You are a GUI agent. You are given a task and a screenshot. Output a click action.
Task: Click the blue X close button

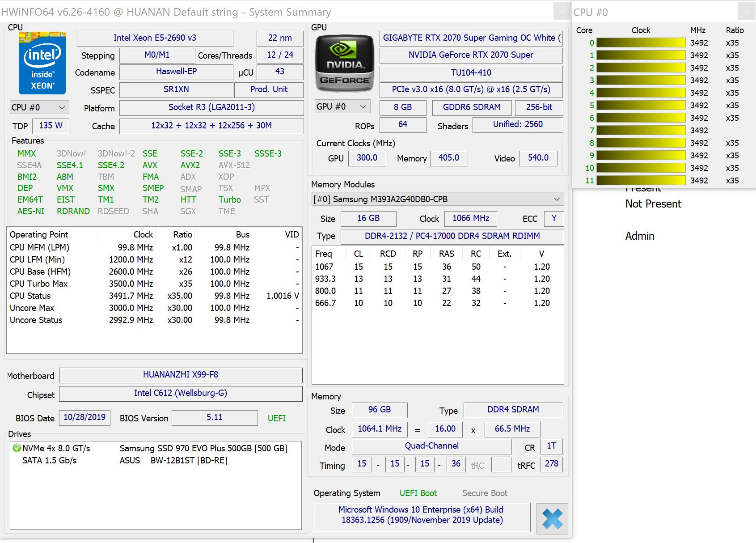552,519
